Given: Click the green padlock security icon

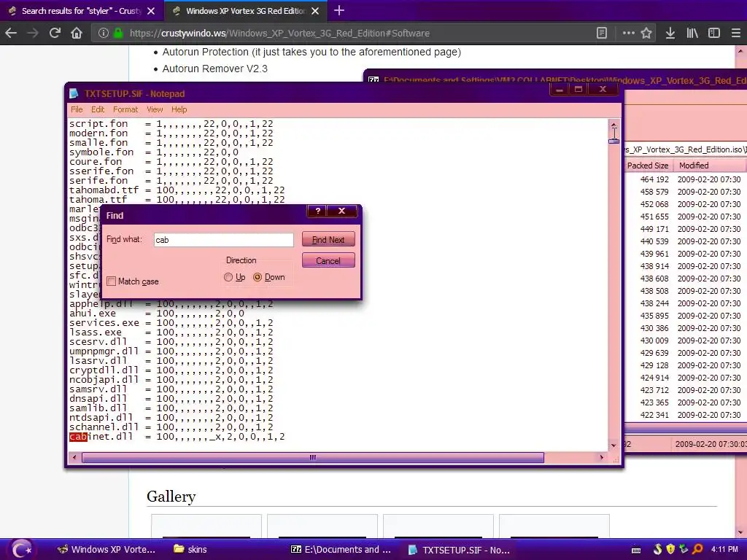Looking at the screenshot, I should click(118, 33).
